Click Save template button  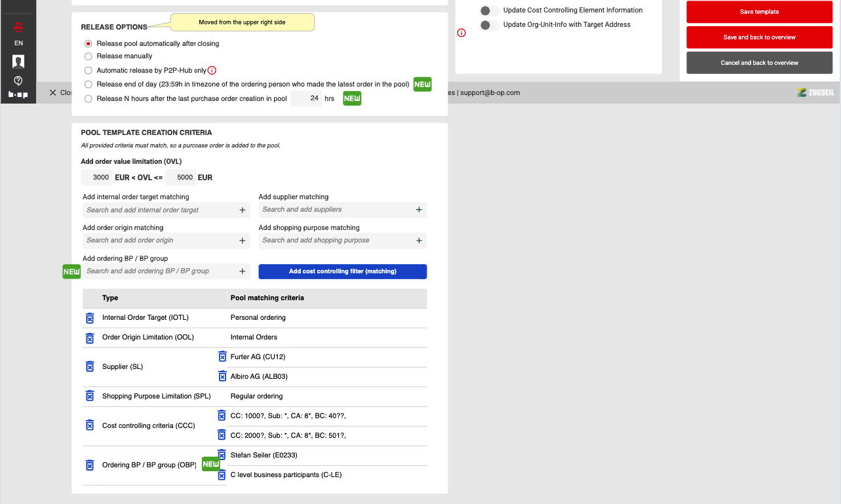coord(759,12)
